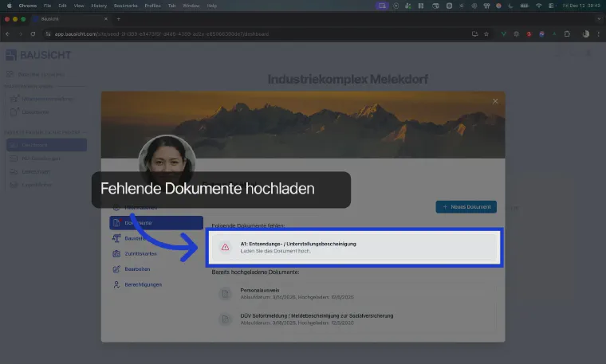Bookmark the page with the star icon
The width and height of the screenshot is (606, 364).
(x=486, y=34)
